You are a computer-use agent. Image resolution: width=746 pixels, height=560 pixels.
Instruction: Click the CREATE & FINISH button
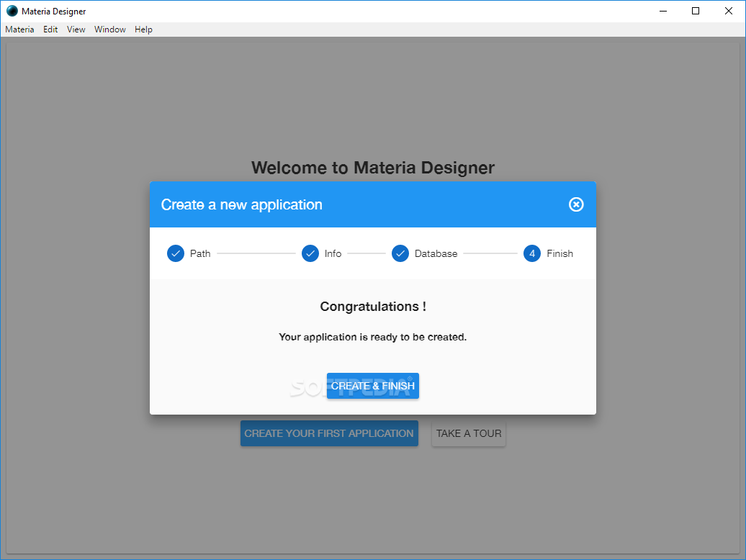pyautogui.click(x=372, y=386)
